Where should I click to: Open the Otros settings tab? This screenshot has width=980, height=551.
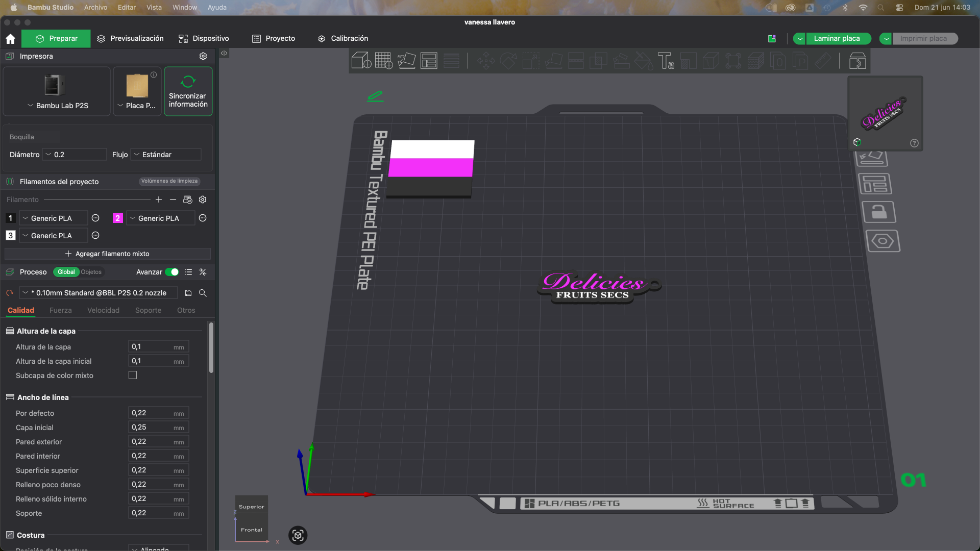[186, 310]
